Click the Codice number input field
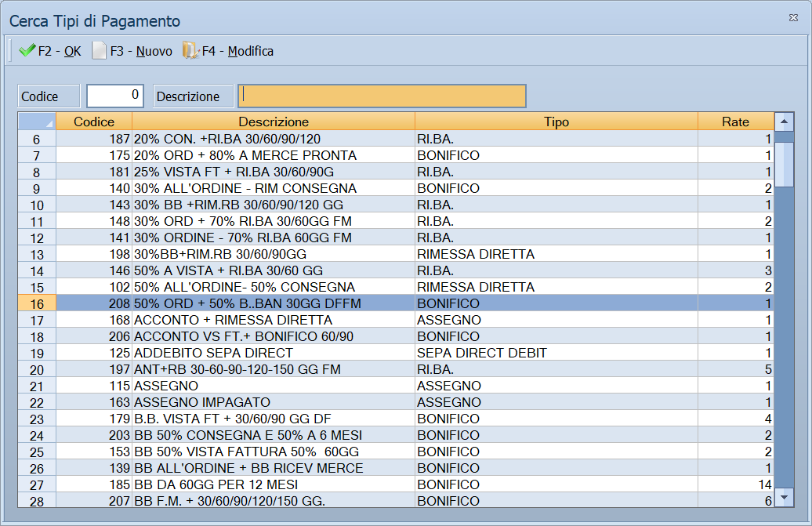 pos(115,96)
